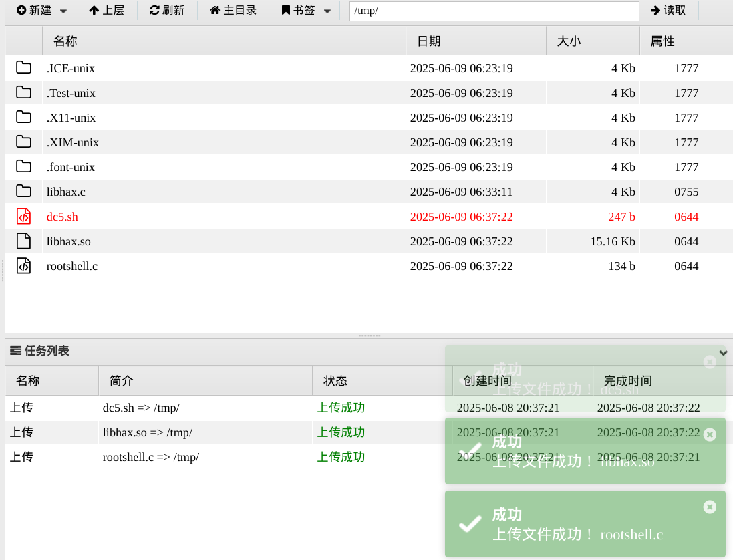Click 读取 to load the path

coord(668,10)
